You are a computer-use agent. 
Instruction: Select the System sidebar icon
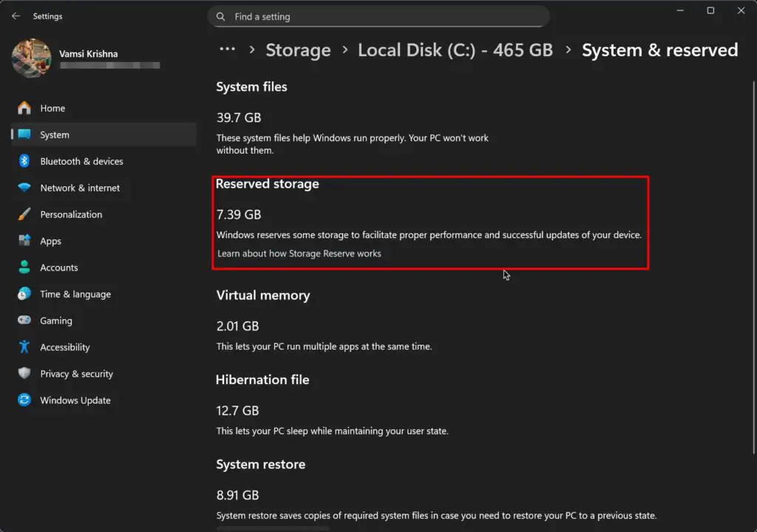pyautogui.click(x=26, y=134)
